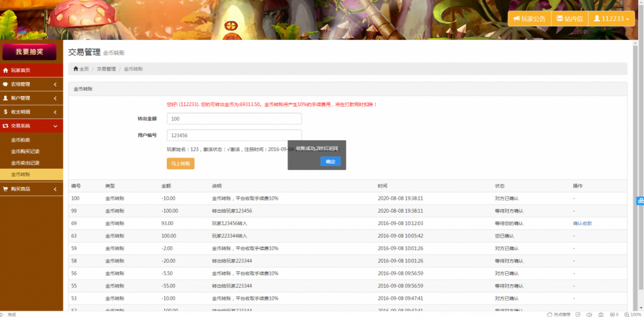Click the 确认收款 link in row 69
The image size is (644, 317).
[582, 223]
